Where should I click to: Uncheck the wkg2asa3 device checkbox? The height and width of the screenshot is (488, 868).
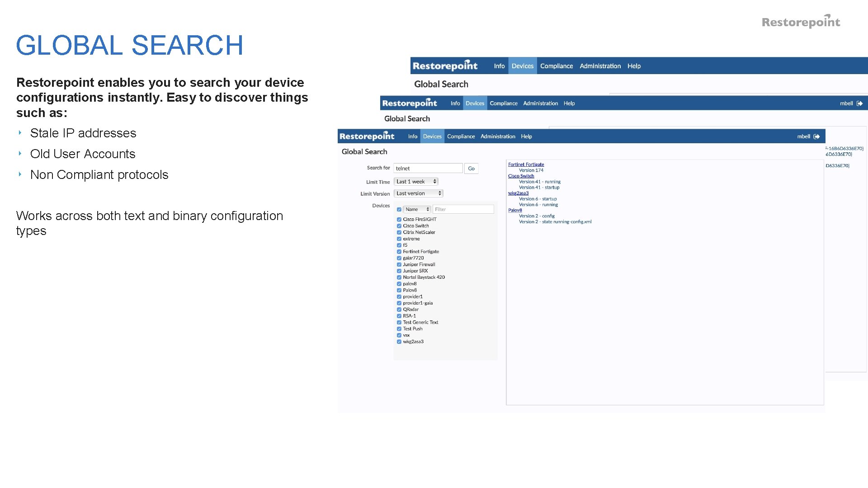(399, 342)
